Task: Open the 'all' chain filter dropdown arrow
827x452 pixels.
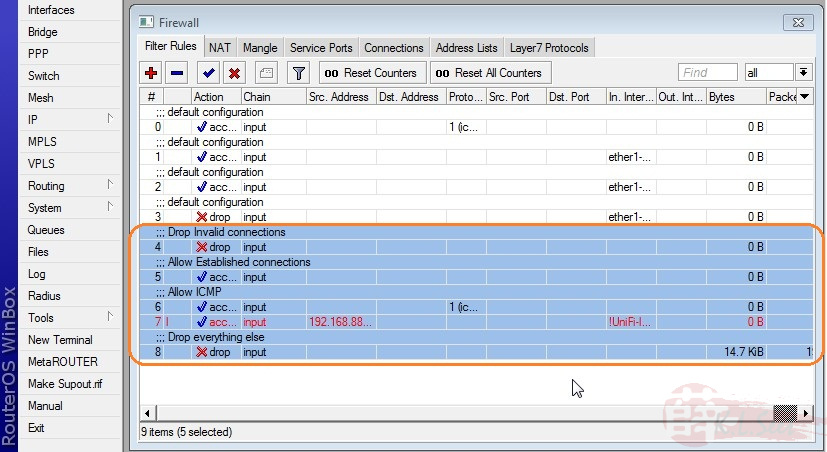Action: click(803, 72)
